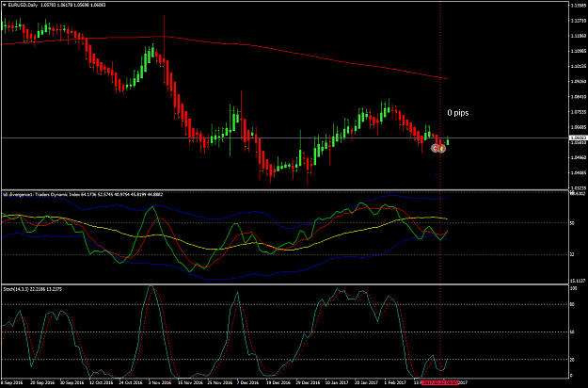The width and height of the screenshot is (588, 388).
Task: Click the '15 Nov 2016' date on the time axis
Action: point(189,382)
